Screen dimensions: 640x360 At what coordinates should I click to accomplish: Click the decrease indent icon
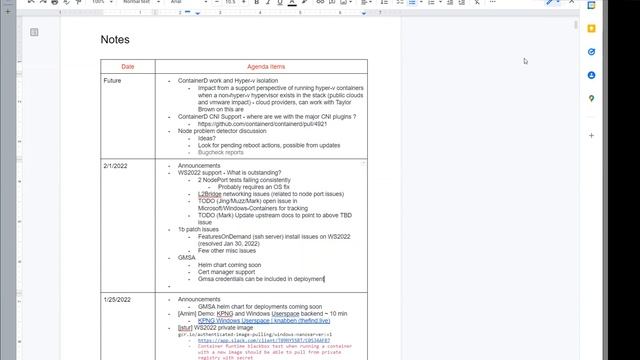click(x=450, y=2)
